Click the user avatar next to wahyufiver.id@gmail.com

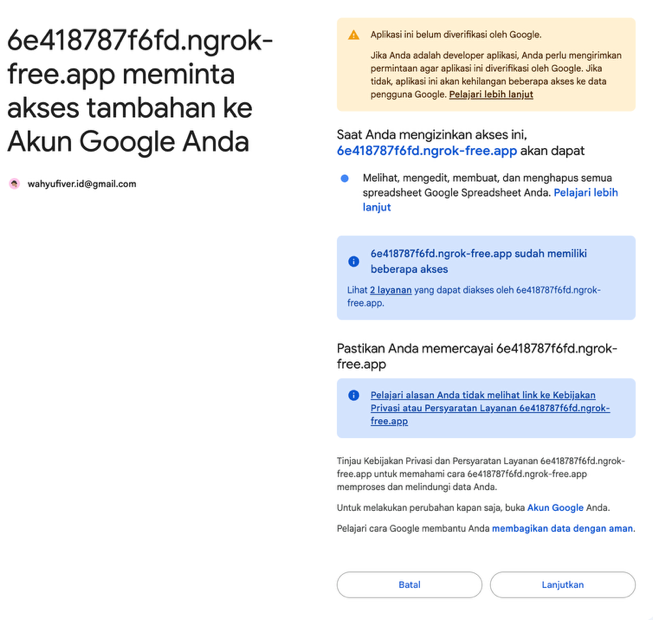pos(15,184)
